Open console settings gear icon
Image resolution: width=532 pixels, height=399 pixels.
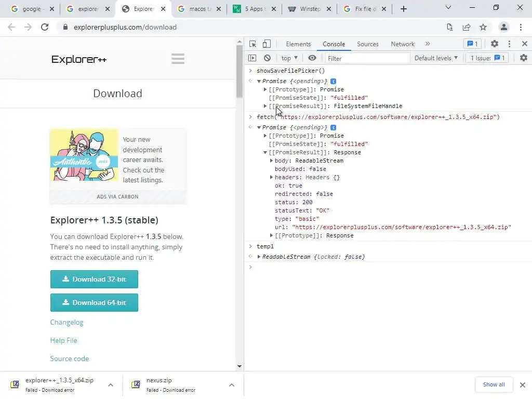pyautogui.click(x=524, y=58)
